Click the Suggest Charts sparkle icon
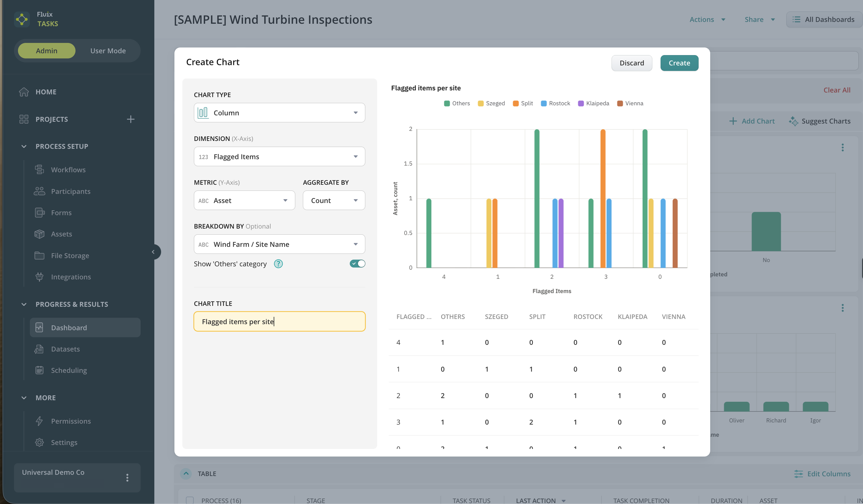 coord(793,121)
